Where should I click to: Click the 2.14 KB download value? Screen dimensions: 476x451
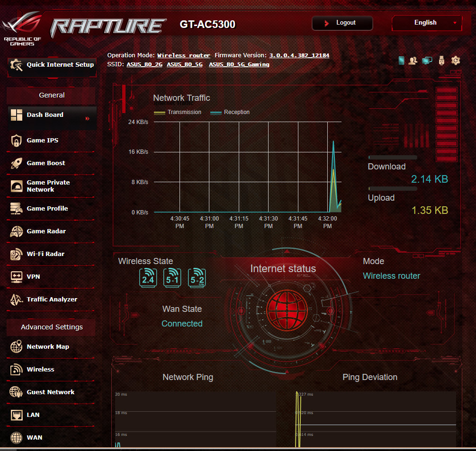coord(429,179)
